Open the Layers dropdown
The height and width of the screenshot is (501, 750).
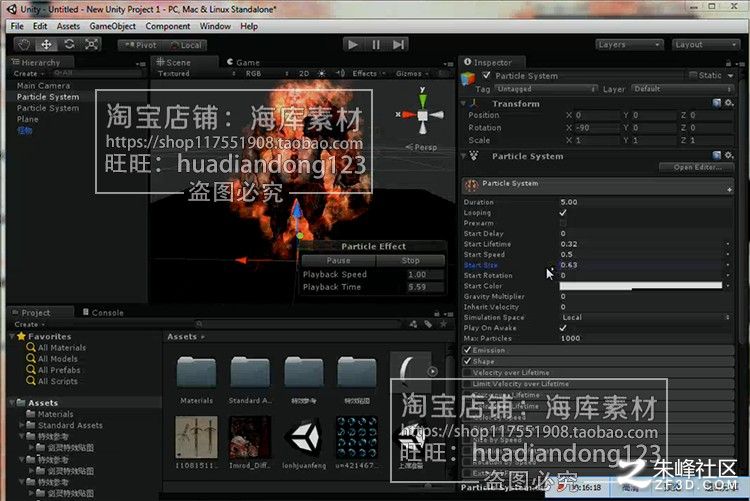click(629, 45)
